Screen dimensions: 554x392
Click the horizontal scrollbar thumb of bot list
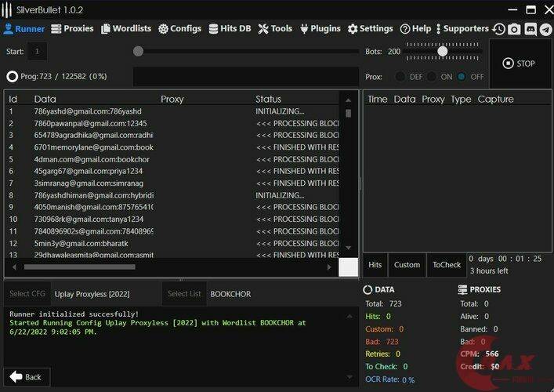tap(79, 267)
